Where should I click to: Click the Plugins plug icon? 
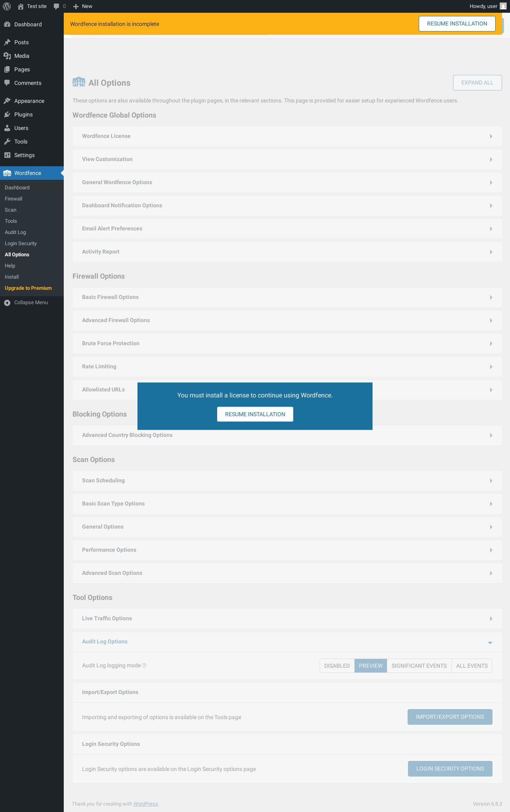pyautogui.click(x=7, y=114)
